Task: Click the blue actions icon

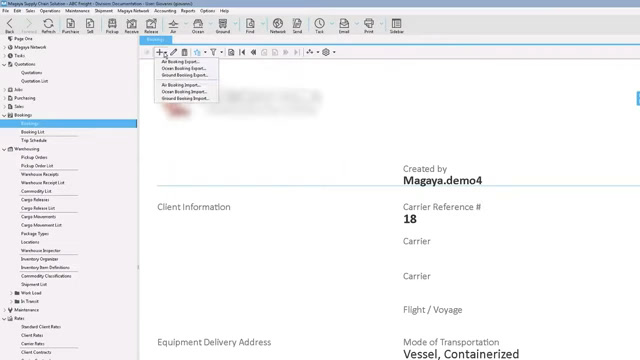Action: pos(197,52)
